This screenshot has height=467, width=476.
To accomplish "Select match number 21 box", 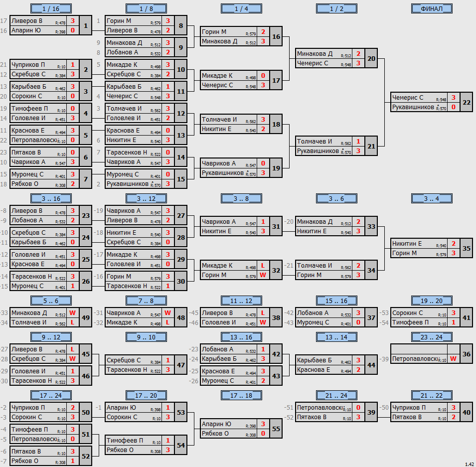I will (371, 146).
